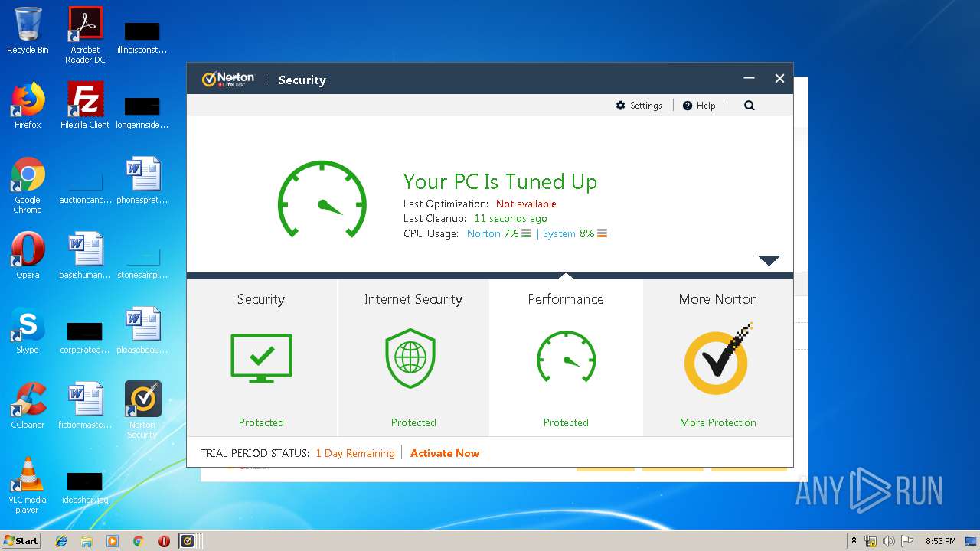Click 'More Protection' label
This screenshot has width=980, height=551.
point(718,422)
